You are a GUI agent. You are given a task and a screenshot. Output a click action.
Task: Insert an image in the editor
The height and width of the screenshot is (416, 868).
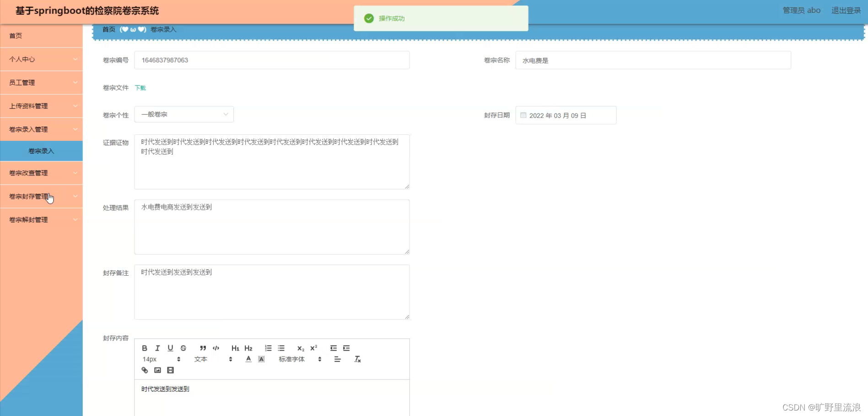click(x=157, y=370)
